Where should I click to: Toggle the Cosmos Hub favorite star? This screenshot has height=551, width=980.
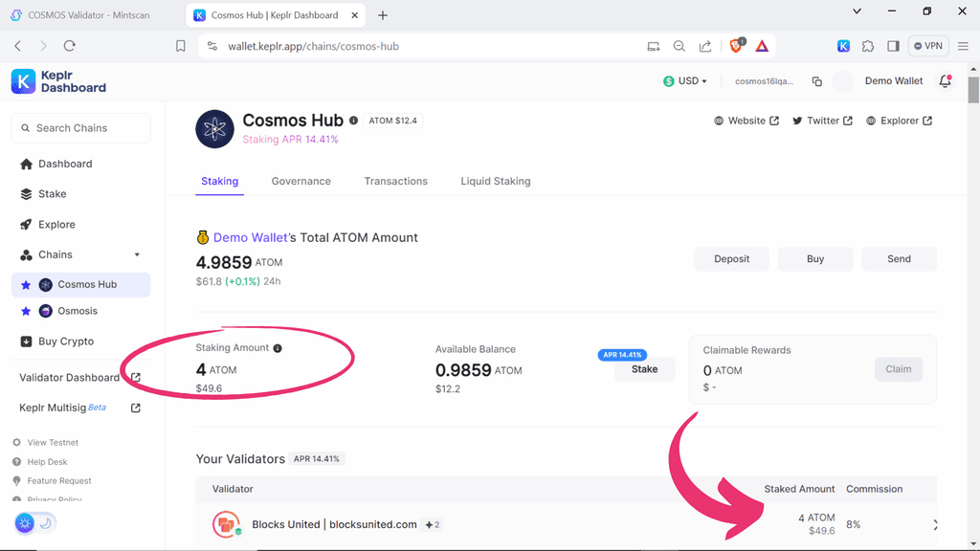tap(27, 284)
